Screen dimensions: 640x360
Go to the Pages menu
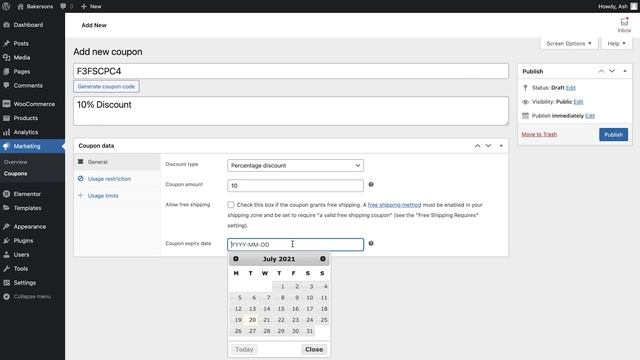[22, 71]
